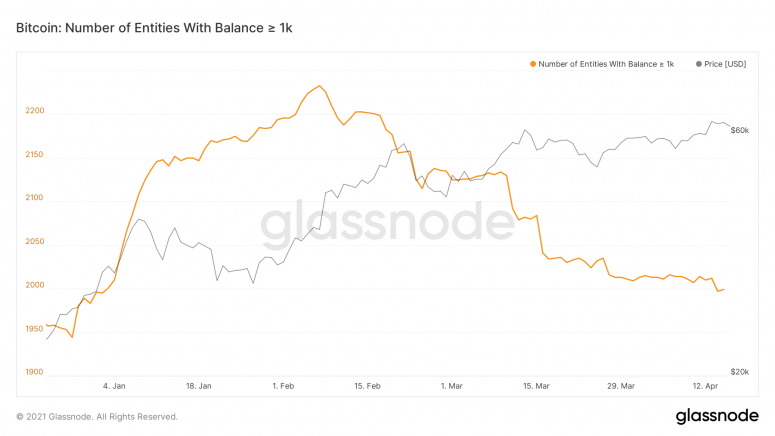Click the $20k price axis label
The height and width of the screenshot is (436, 775).
click(x=741, y=371)
